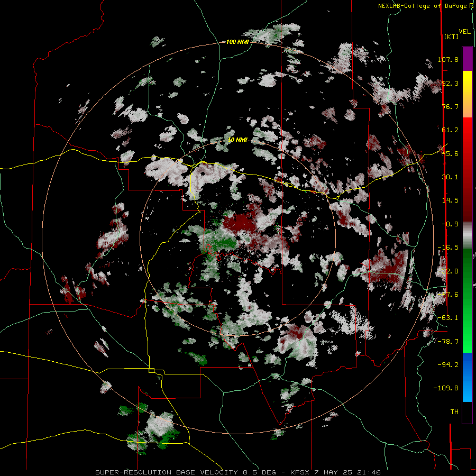Select the 61.2 legend value

pyautogui.click(x=450, y=130)
